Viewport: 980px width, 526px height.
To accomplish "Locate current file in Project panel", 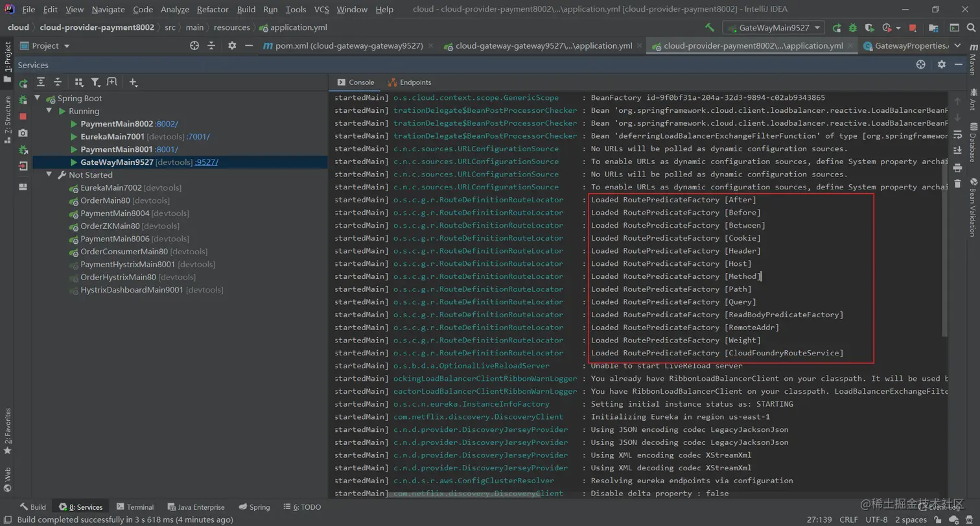I will (194, 45).
